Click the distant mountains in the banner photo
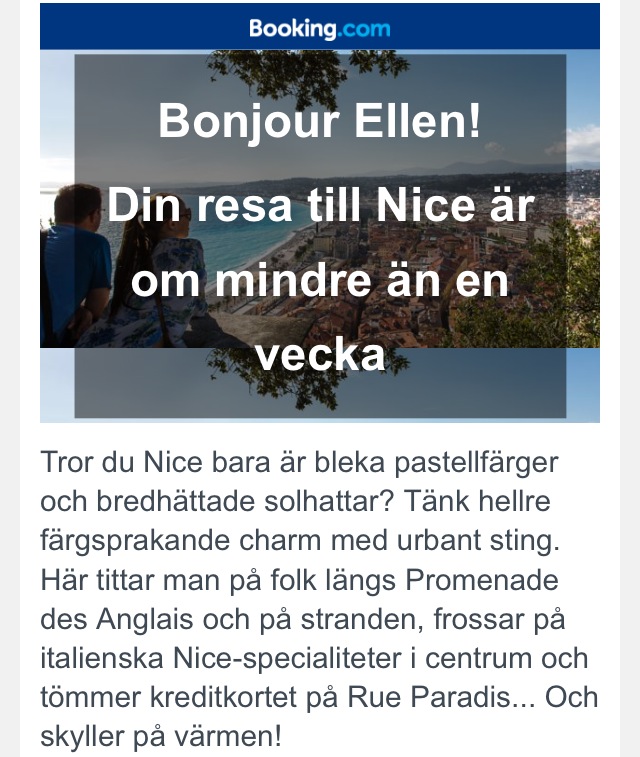This screenshot has width=640, height=757. [x=582, y=160]
